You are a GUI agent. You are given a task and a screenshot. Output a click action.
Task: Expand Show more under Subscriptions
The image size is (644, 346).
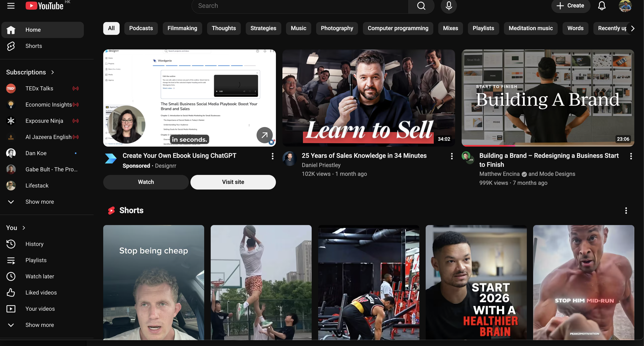(40, 202)
